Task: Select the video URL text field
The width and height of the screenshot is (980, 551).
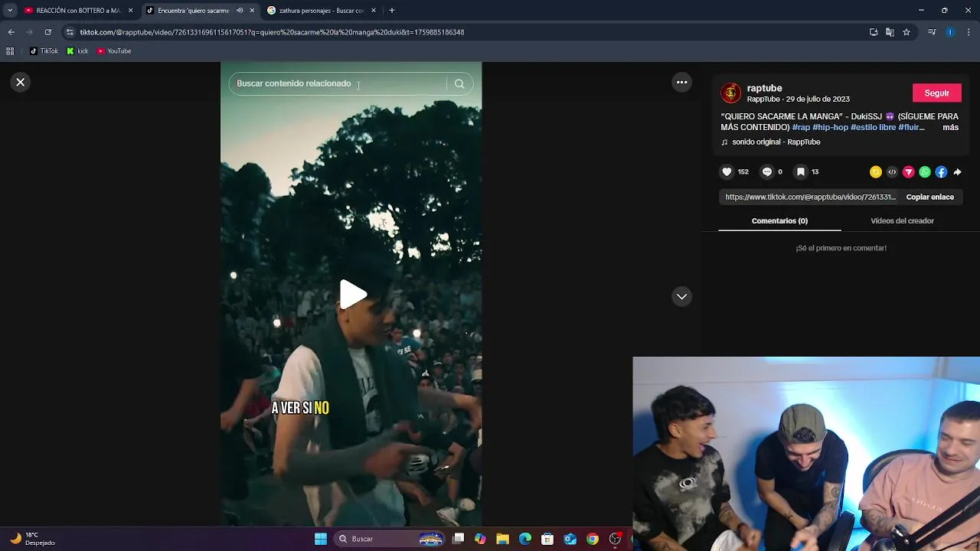Action: pos(810,197)
